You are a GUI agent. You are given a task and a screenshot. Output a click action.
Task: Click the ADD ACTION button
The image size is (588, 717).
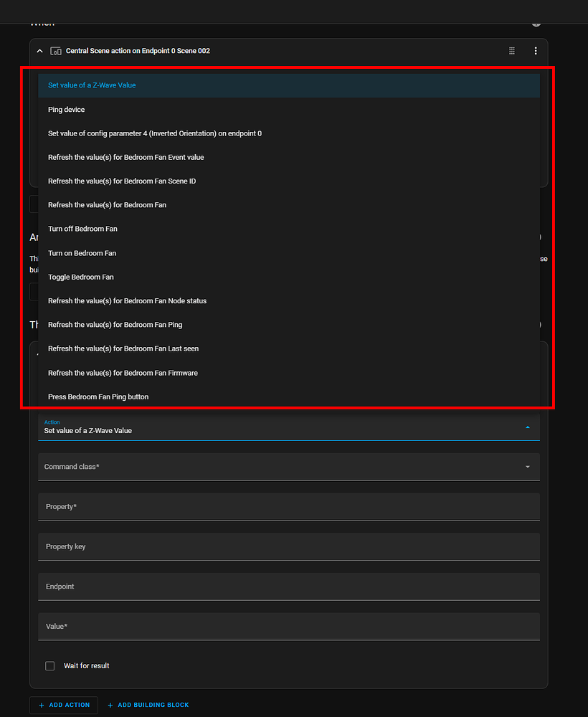(63, 705)
